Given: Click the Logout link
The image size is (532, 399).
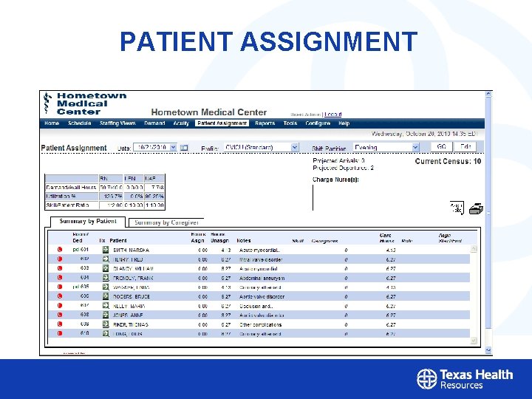Looking at the screenshot, I should point(332,115).
